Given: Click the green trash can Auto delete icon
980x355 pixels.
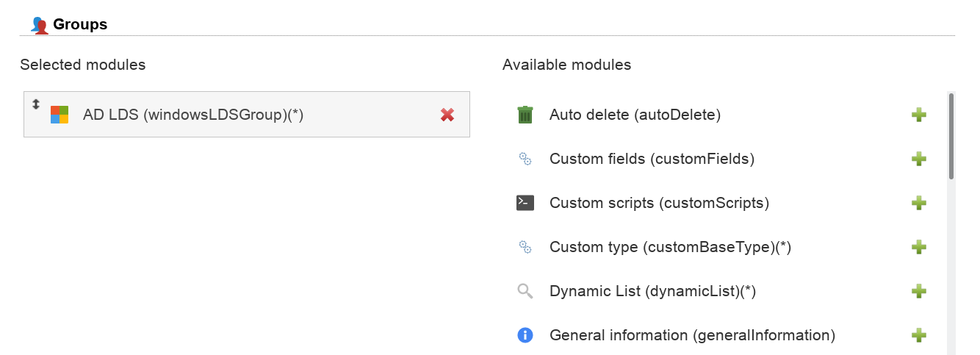Looking at the screenshot, I should pyautogui.click(x=525, y=115).
